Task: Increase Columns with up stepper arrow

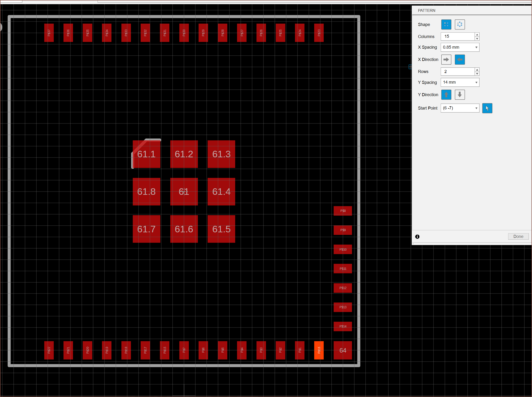Action: pos(477,35)
